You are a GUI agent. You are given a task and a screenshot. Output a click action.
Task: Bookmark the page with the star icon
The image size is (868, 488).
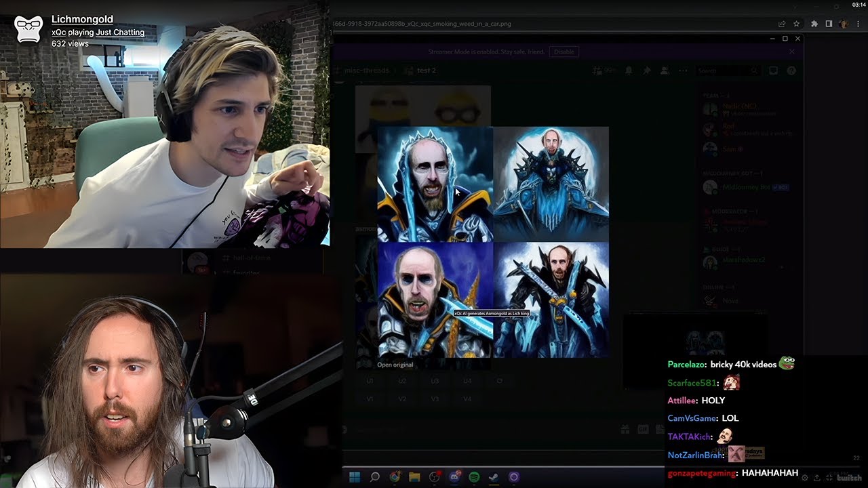coord(796,24)
